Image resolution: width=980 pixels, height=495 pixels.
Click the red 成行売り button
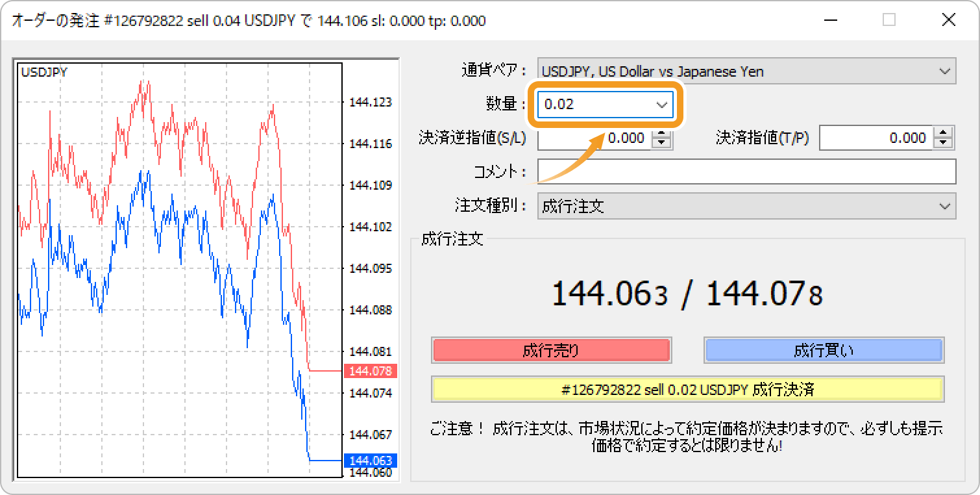pos(551,351)
